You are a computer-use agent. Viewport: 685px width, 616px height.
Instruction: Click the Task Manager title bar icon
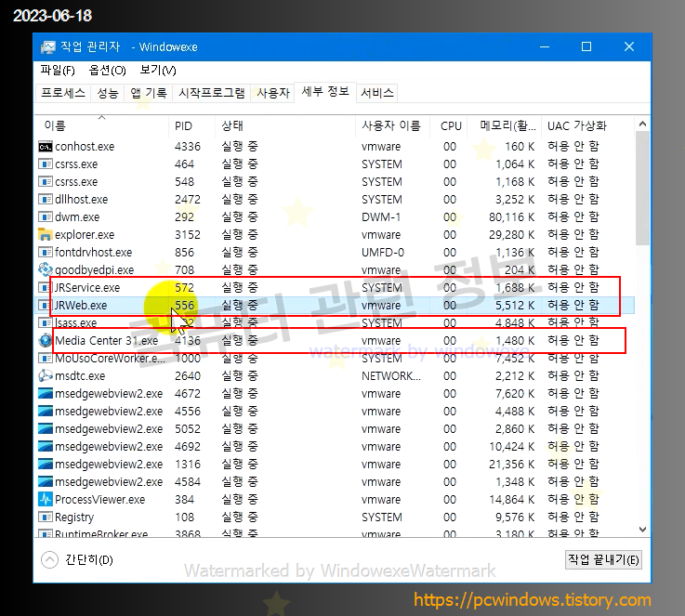click(x=48, y=46)
